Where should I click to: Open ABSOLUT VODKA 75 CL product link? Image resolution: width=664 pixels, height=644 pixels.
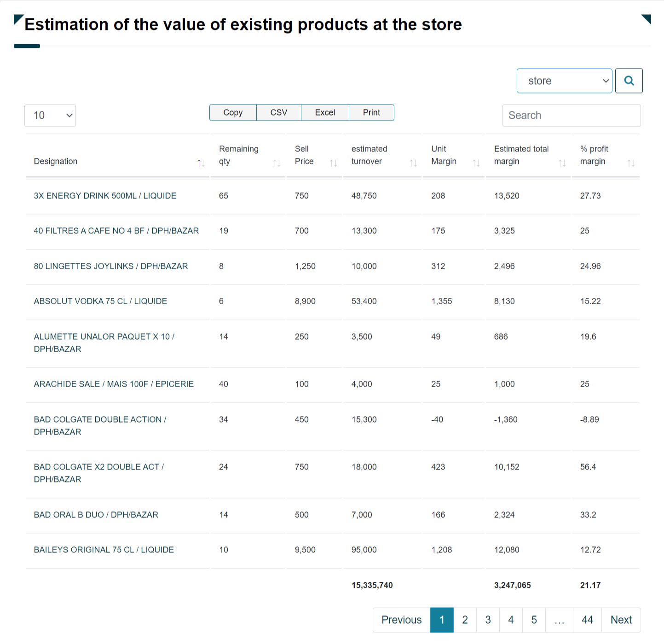click(100, 302)
